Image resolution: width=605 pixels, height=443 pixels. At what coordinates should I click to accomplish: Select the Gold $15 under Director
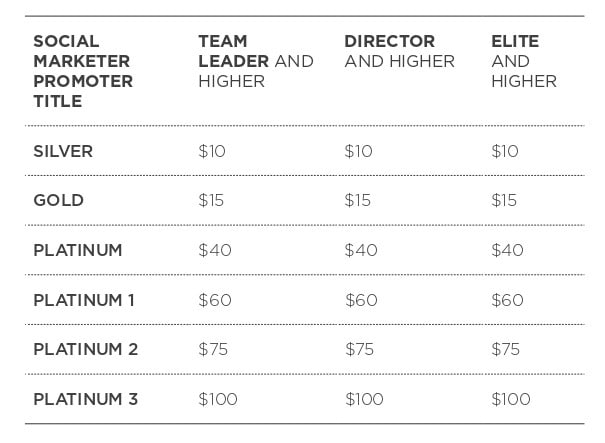358,200
